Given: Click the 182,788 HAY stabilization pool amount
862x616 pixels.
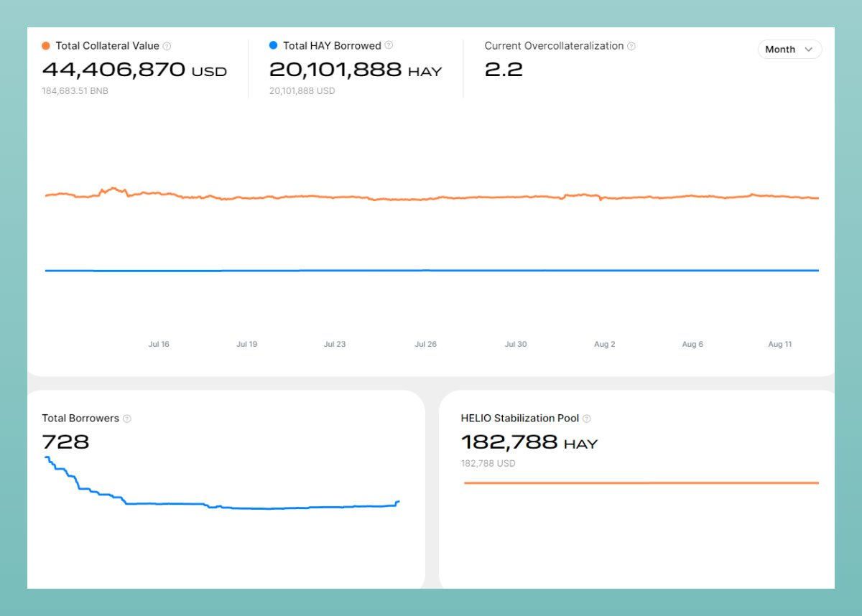Looking at the screenshot, I should [529, 442].
